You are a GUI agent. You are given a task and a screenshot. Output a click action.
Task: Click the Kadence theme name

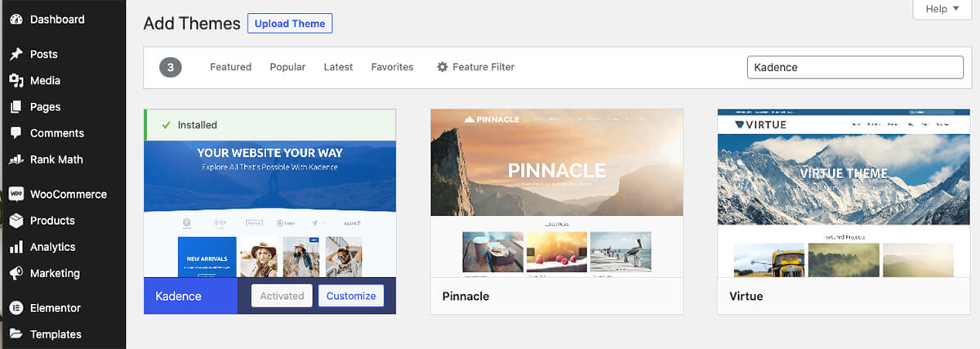click(178, 296)
